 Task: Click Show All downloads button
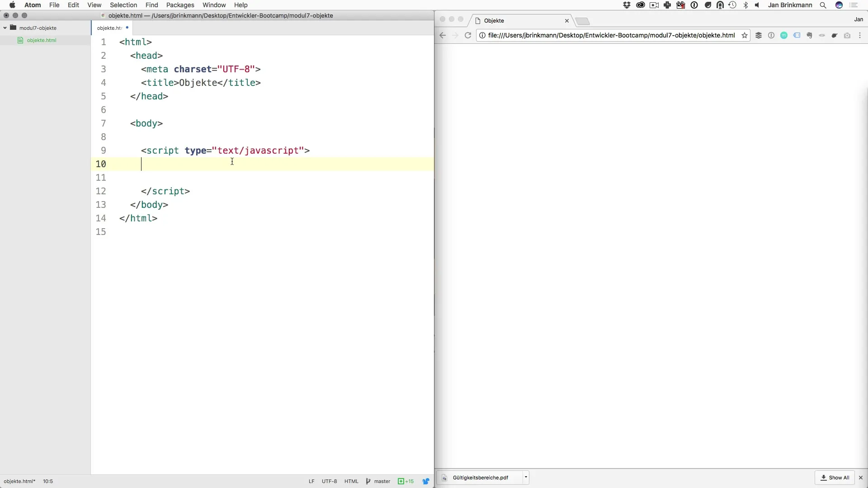835,478
